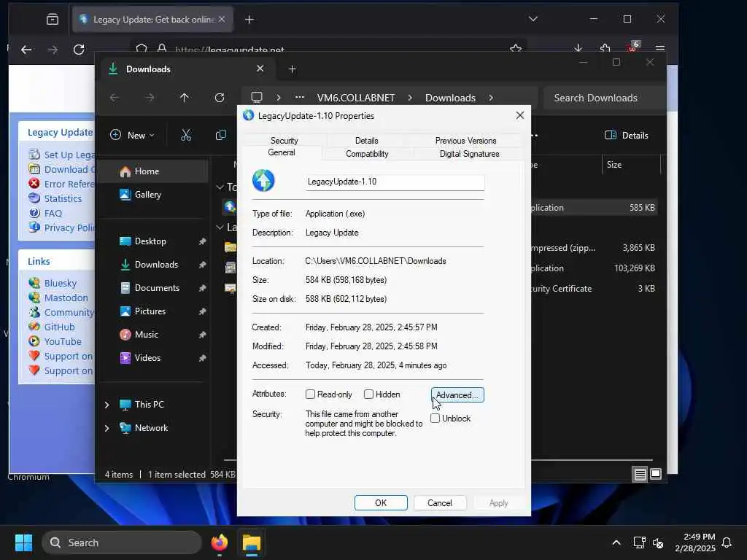
Task: Click the Explorer back arrow
Action: point(115,98)
